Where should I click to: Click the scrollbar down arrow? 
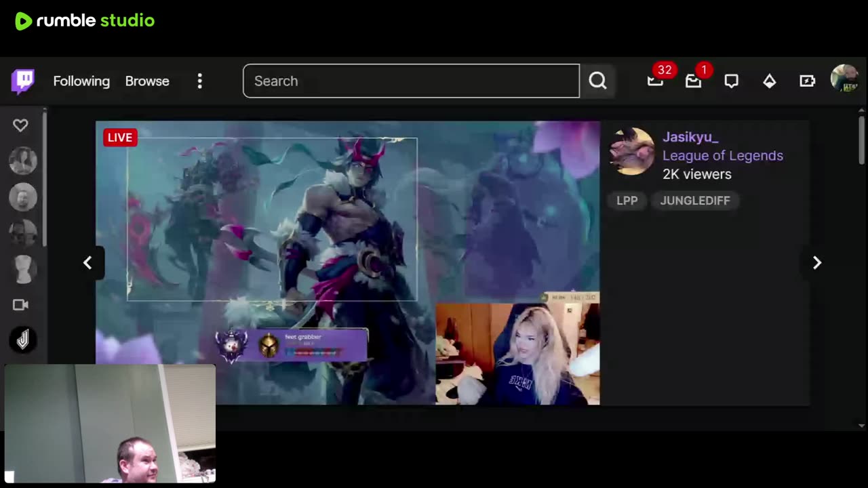(x=862, y=426)
